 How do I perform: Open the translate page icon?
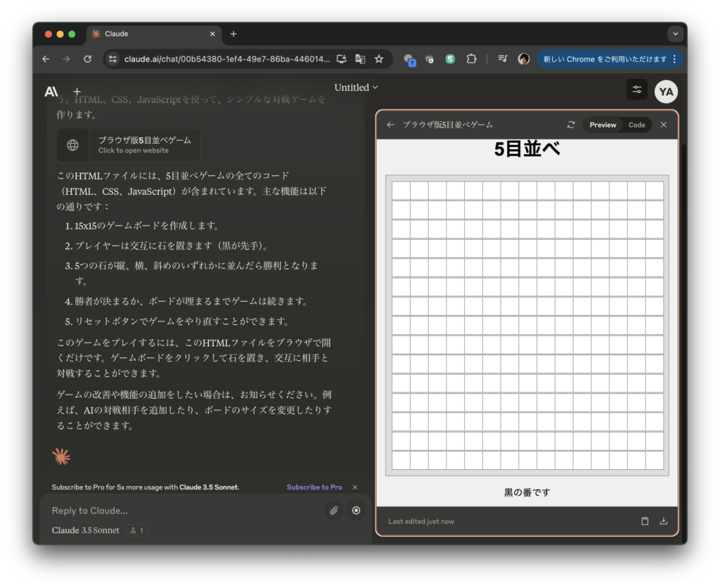click(360, 59)
